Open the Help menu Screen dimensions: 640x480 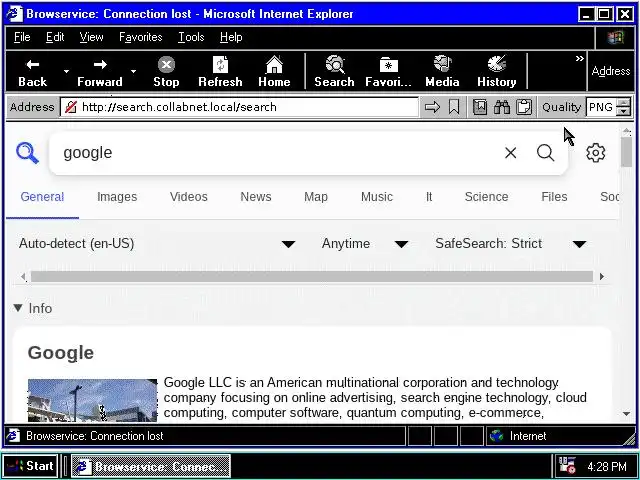click(231, 37)
